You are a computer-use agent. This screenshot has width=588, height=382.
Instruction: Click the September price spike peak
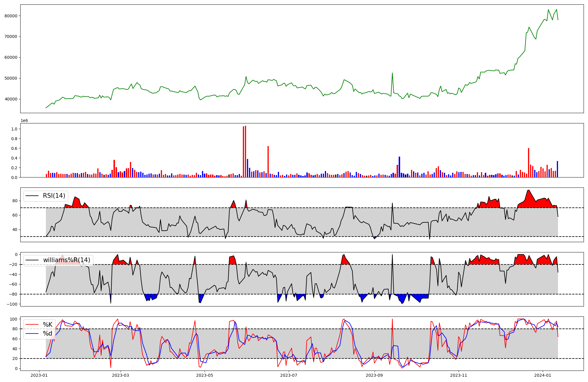[392, 73]
